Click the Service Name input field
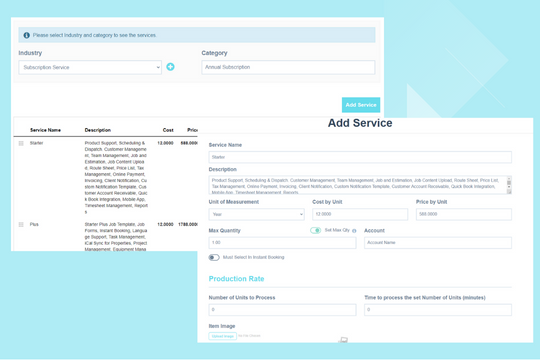The width and height of the screenshot is (540, 360). click(360, 157)
